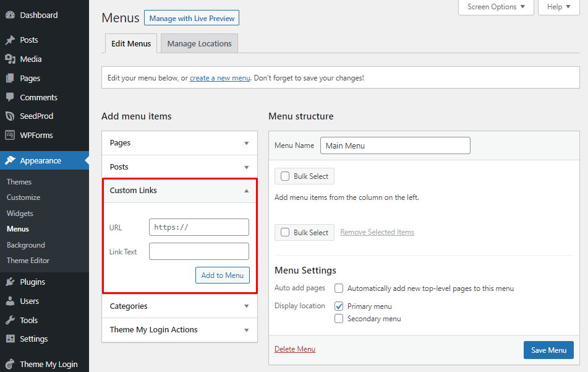Enable automatically add new top-level pages
The image size is (588, 372).
click(338, 288)
